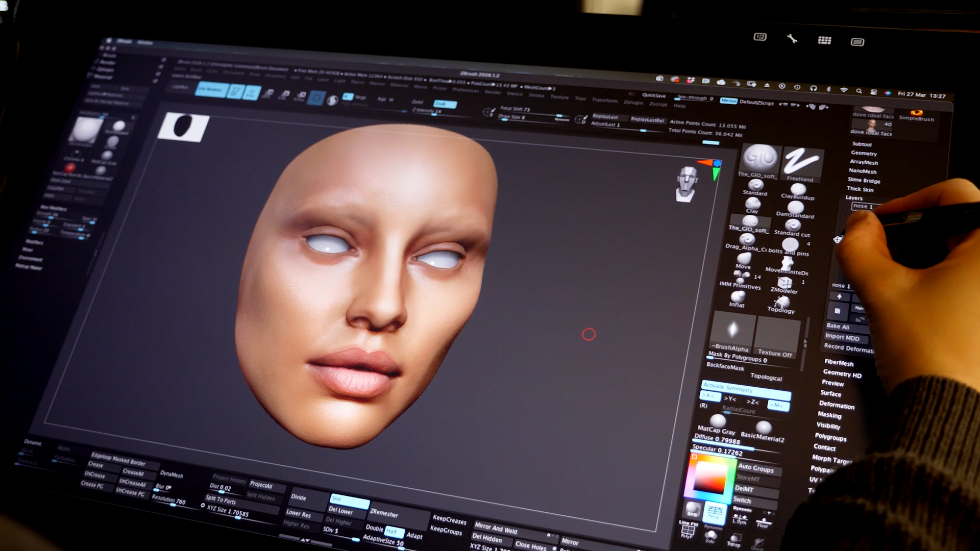The width and height of the screenshot is (980, 551).
Task: Toggle Line Fill PolyF display
Action: coord(688,530)
